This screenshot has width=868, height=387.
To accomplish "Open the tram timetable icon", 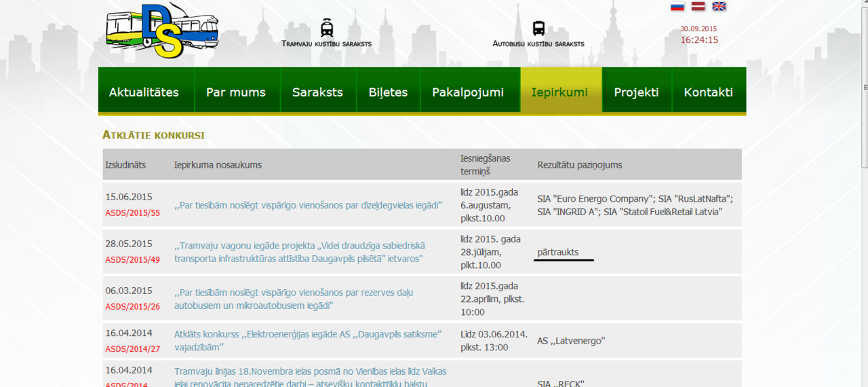I will (x=327, y=28).
